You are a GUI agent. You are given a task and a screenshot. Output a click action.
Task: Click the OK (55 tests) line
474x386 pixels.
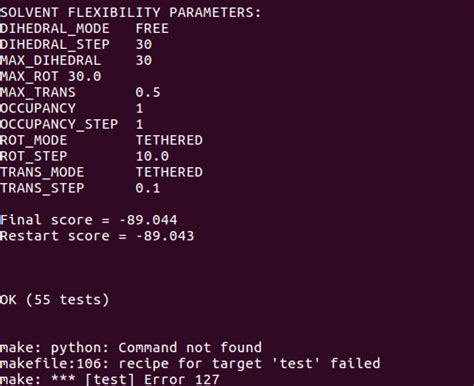tap(55, 300)
